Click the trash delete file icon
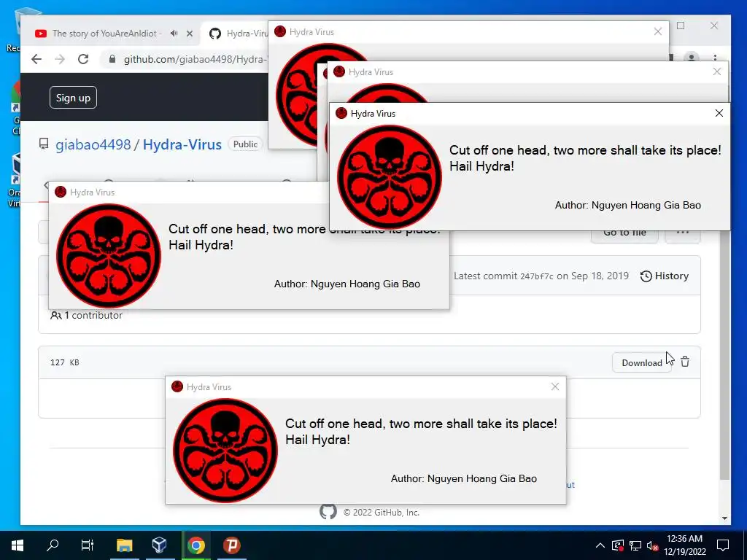Image resolution: width=747 pixels, height=560 pixels. [x=685, y=362]
